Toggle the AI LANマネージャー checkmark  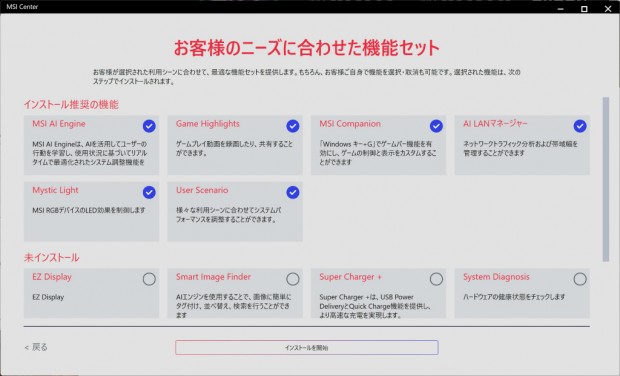click(580, 126)
